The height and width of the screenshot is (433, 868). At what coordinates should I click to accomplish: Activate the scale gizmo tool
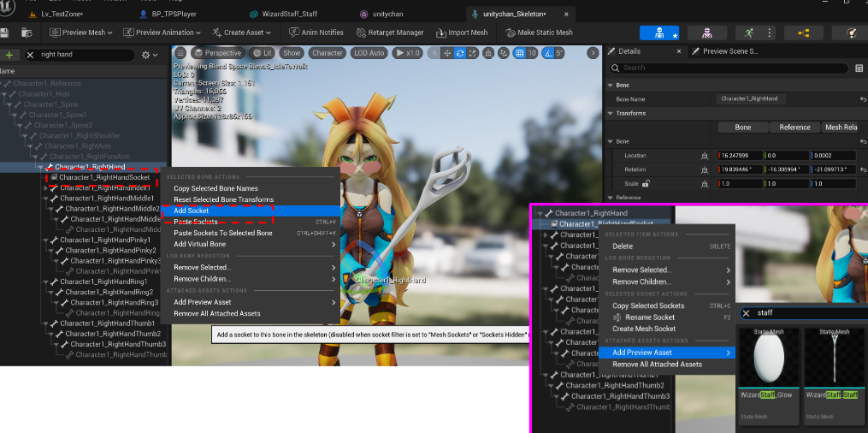472,53
